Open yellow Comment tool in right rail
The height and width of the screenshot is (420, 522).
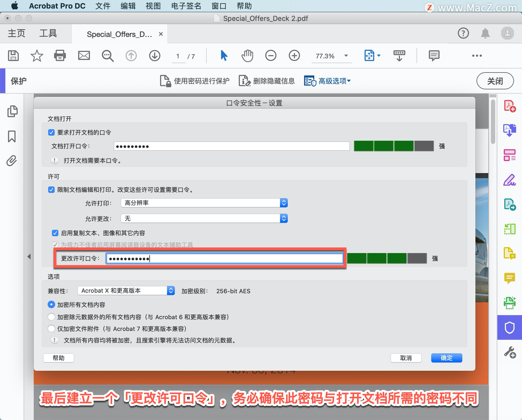coord(509,278)
